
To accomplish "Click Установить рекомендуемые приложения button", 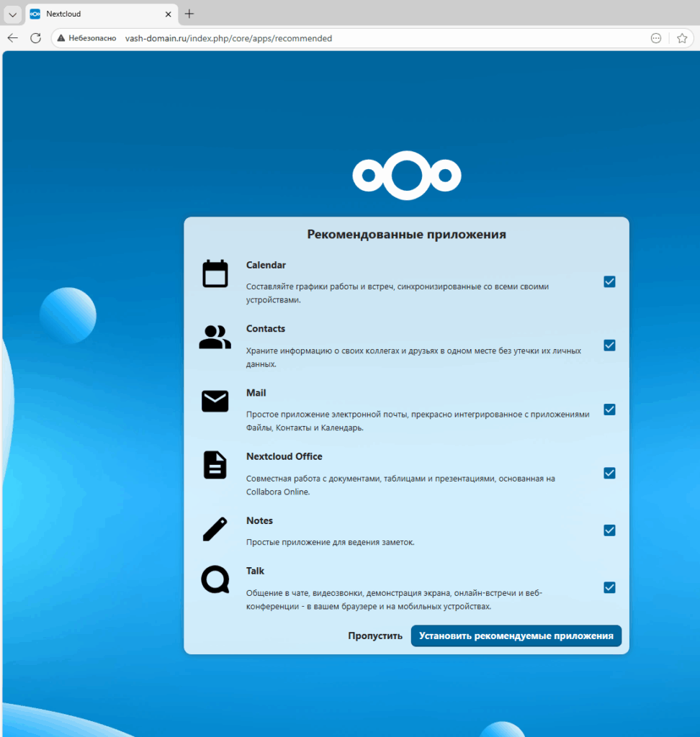I will coord(516,636).
